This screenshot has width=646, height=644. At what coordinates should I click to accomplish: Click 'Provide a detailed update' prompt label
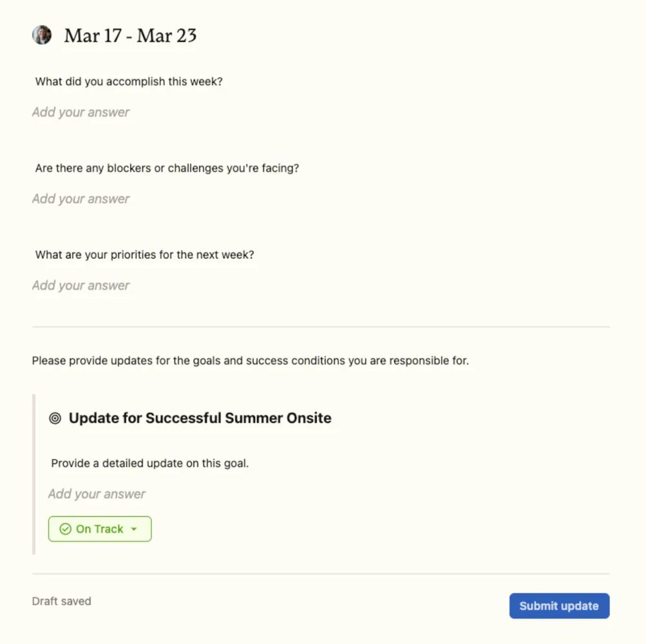[150, 463]
